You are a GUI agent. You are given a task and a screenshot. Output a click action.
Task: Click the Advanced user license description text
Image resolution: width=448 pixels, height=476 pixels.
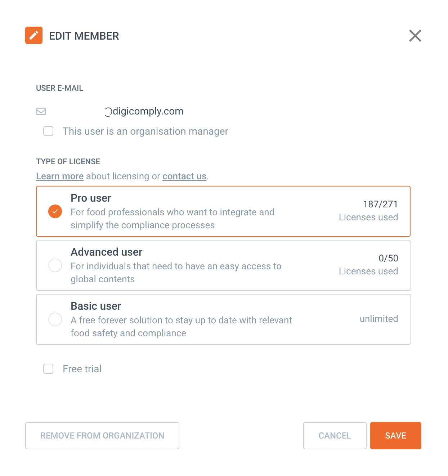[x=176, y=273]
